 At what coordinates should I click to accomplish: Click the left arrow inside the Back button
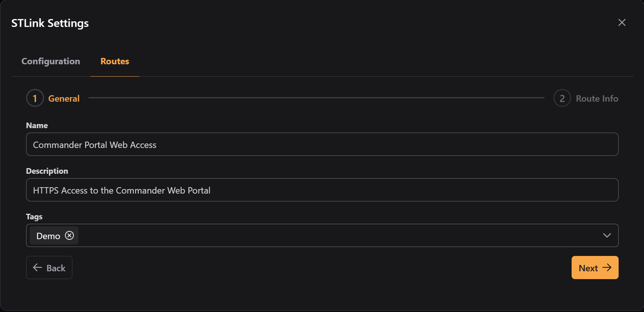[x=37, y=268]
